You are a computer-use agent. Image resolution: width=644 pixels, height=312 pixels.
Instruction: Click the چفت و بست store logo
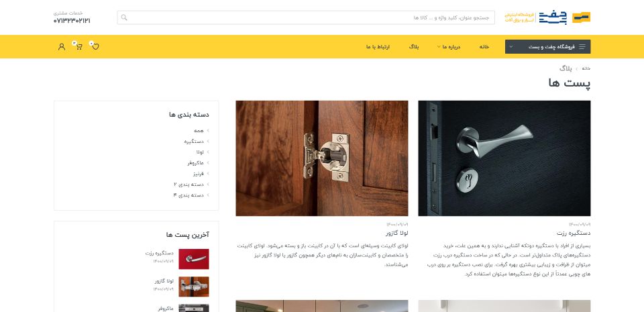coord(547,17)
